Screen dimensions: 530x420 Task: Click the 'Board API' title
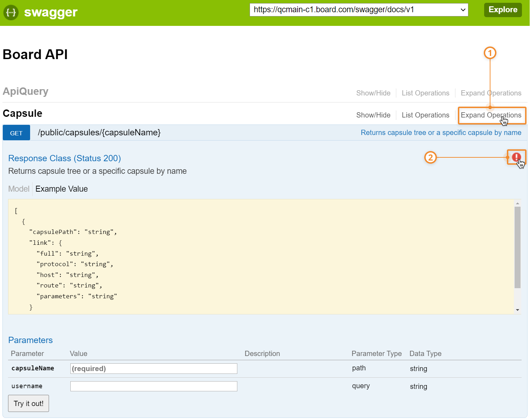(x=35, y=55)
